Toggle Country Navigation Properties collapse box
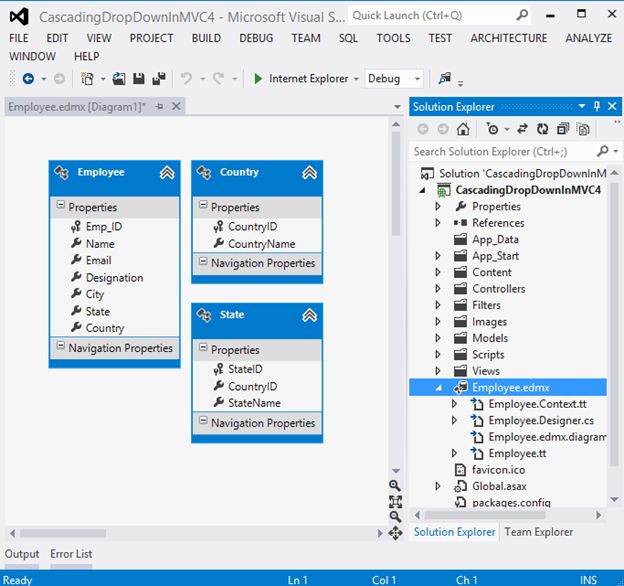Viewport: 624px width, 586px height. click(x=203, y=261)
